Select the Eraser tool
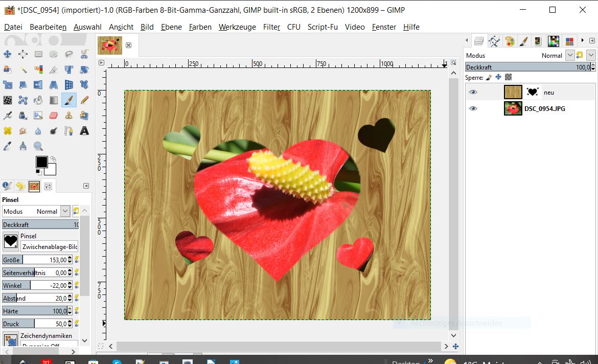This screenshot has width=598, height=364. tap(54, 116)
